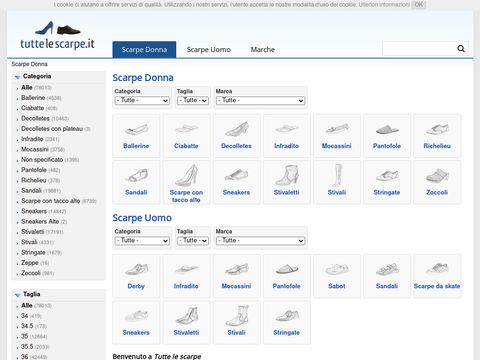Select size 34.5 in sidebar

click(x=27, y=326)
